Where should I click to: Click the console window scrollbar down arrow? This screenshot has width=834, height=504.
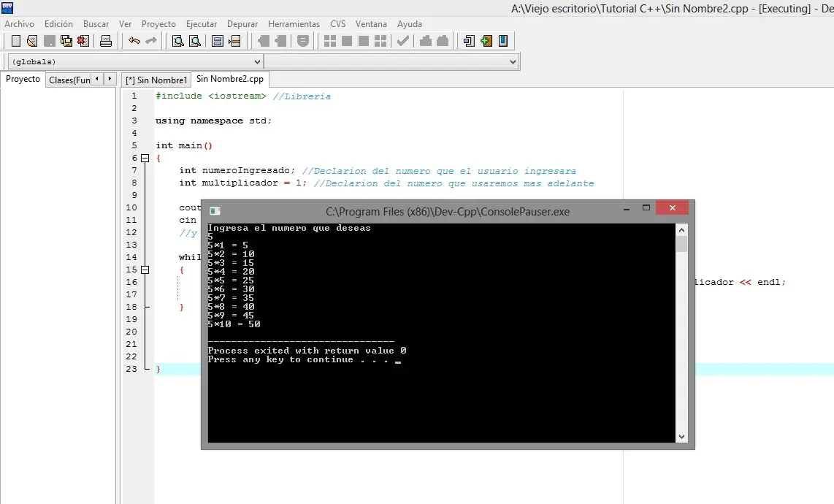[681, 435]
